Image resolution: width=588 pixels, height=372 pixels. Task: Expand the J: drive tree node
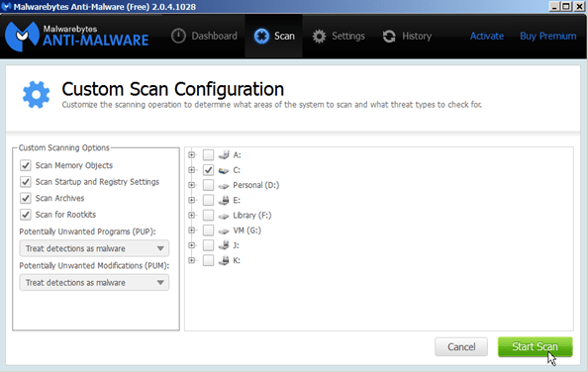click(192, 245)
